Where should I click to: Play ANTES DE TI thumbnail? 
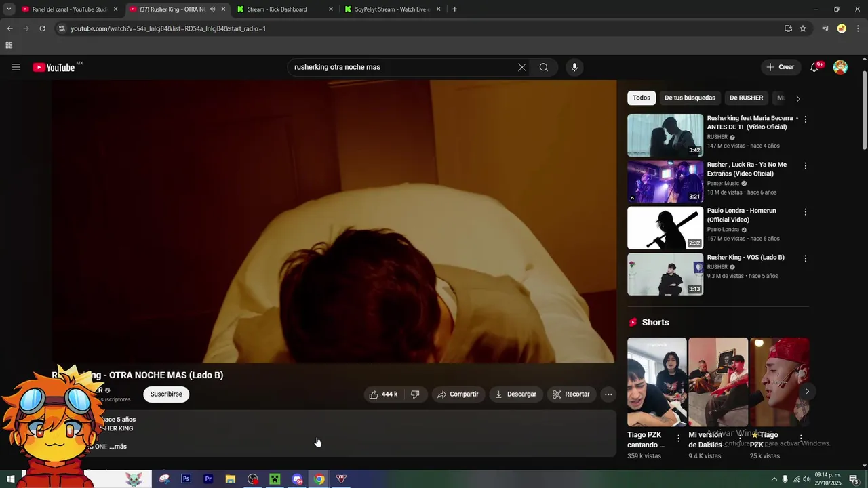point(665,135)
